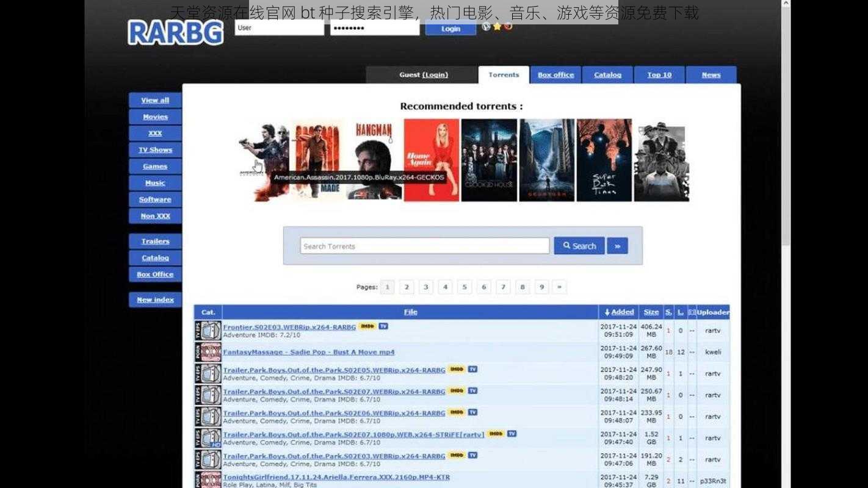Click the yellow star icon beside Login
This screenshot has width=868, height=488.
497,26
